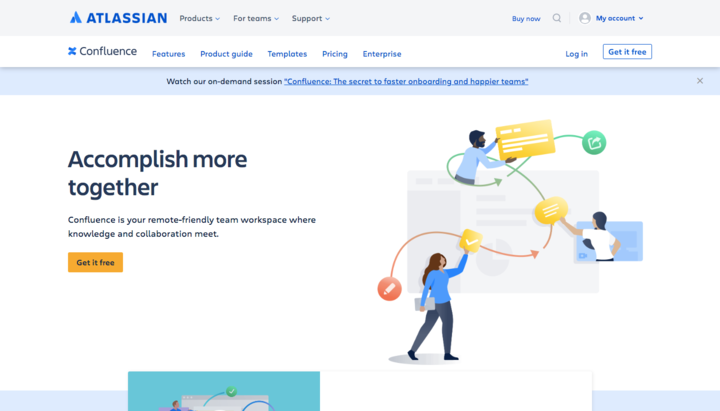Click the red pencil edit icon
This screenshot has height=411, width=720.
389,289
